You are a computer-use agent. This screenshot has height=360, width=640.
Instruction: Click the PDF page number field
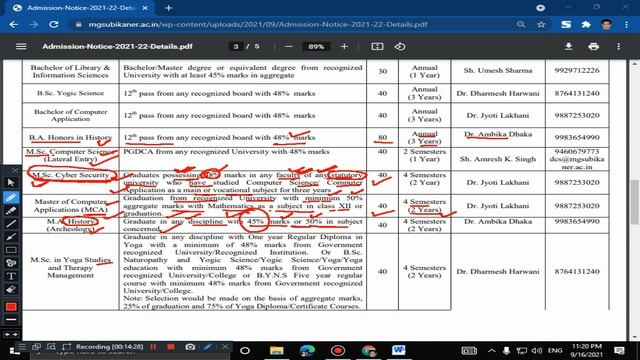(x=236, y=47)
